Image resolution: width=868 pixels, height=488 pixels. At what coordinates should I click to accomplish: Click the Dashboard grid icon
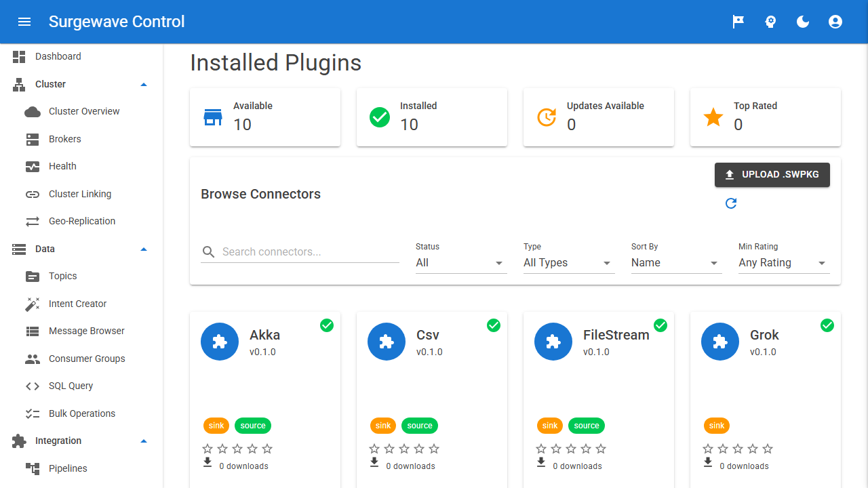(19, 57)
